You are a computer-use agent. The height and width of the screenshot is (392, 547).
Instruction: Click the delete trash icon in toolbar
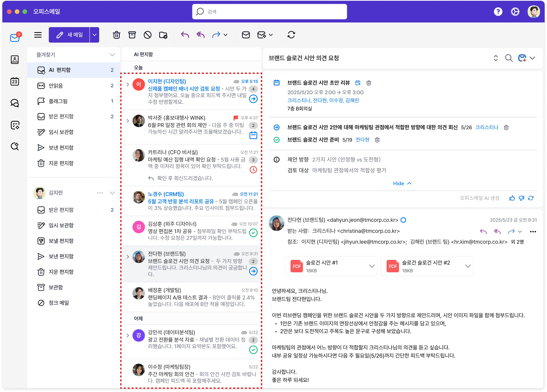pos(116,35)
